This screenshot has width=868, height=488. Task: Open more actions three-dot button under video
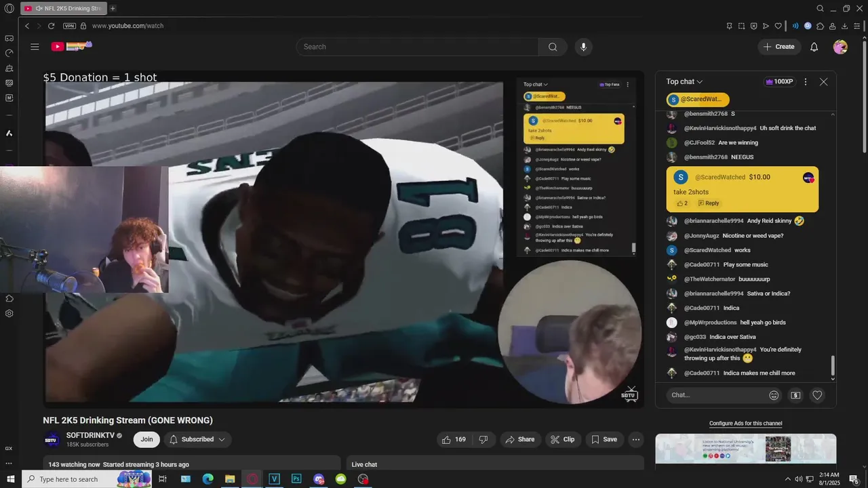(635, 439)
